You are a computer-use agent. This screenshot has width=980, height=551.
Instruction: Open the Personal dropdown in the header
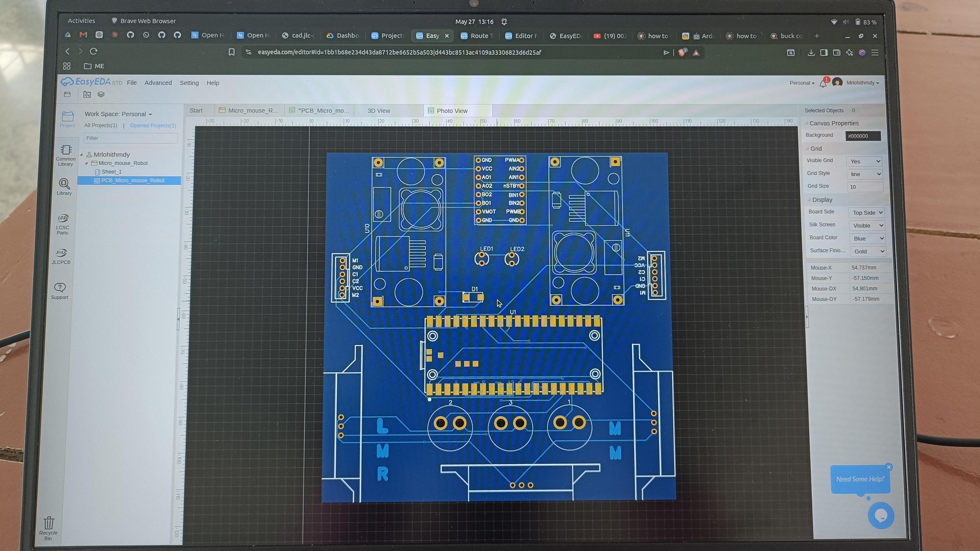coord(802,83)
